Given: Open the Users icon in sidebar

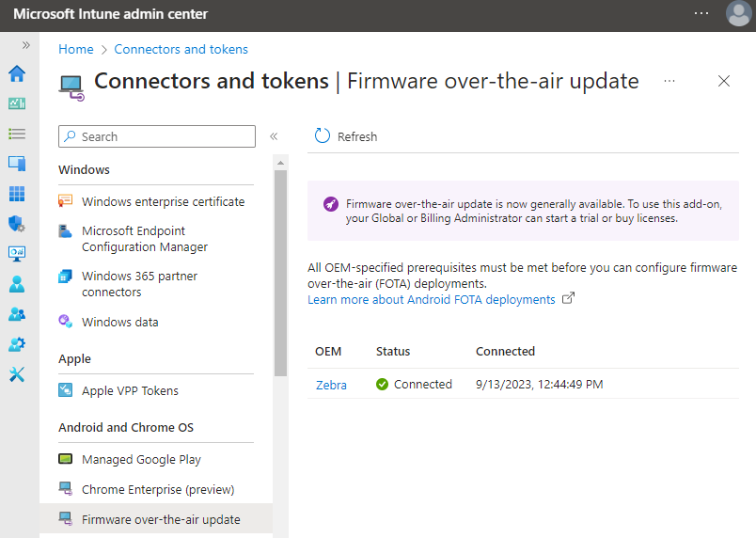Looking at the screenshot, I should [17, 284].
